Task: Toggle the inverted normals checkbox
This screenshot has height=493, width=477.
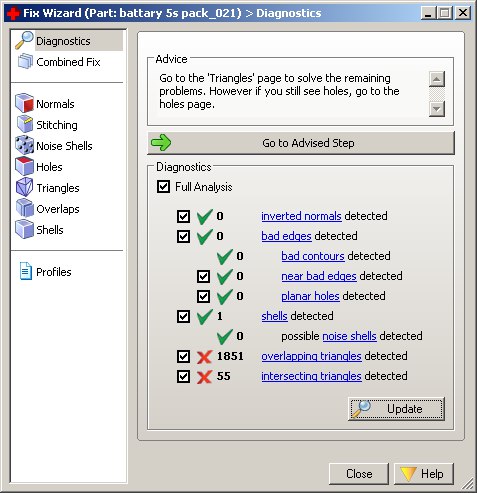Action: [183, 216]
